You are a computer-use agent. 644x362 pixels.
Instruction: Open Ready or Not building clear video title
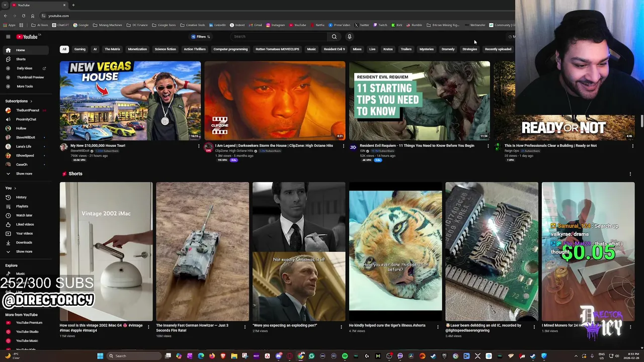click(550, 146)
